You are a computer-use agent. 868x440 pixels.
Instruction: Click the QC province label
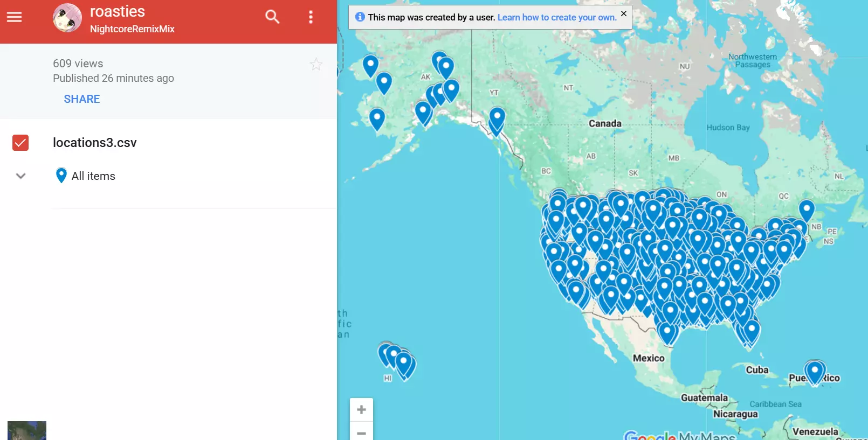point(783,196)
